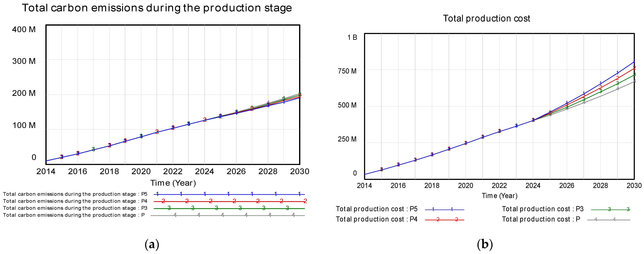Screen dimensions: 644x254
Task: Click the red curve 2 endpoint at 2030 in chart (b)
Action: click(634, 68)
